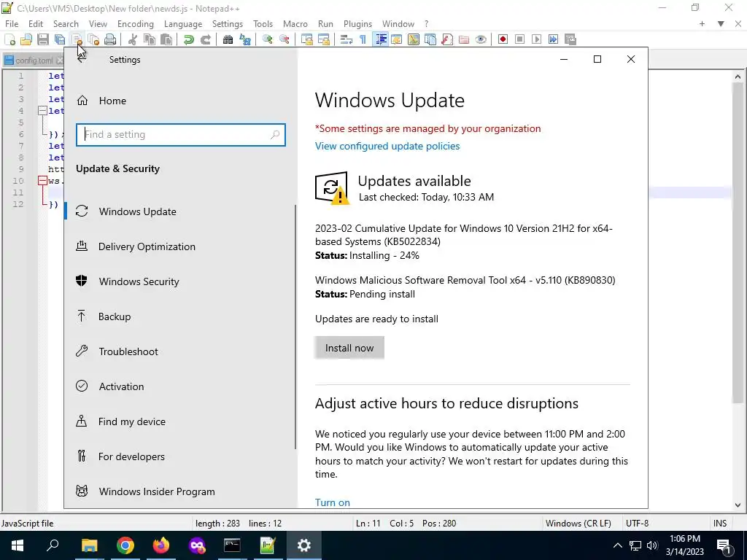Open Google Chrome from the taskbar
This screenshot has height=560, width=747.
125,545
